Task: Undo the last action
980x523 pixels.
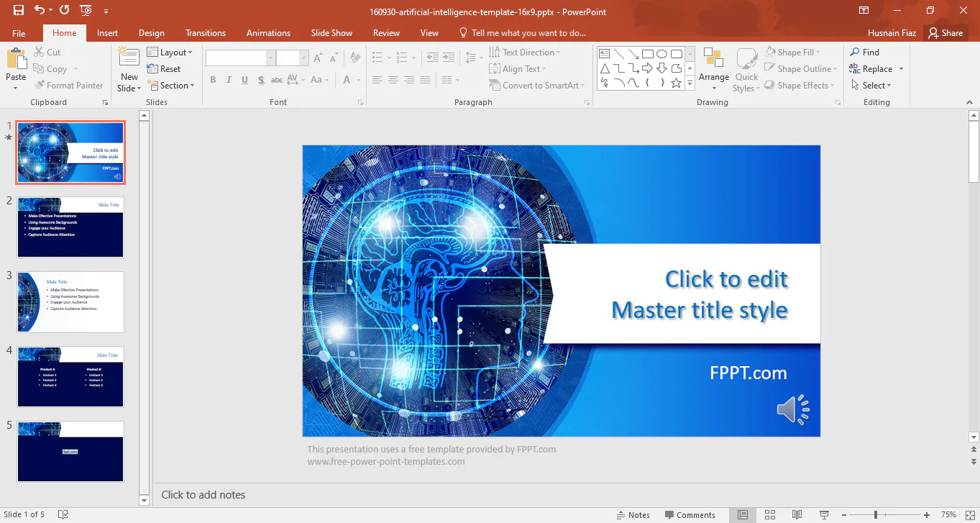Action: [x=38, y=11]
